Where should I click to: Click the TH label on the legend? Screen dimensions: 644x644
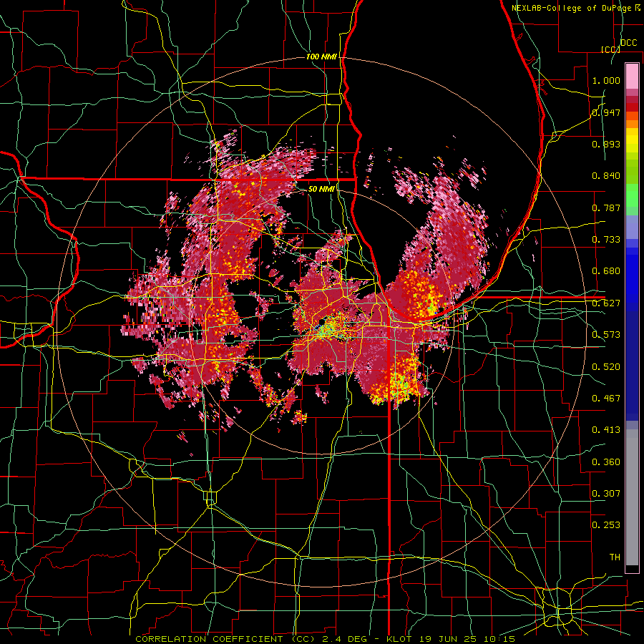coord(615,557)
